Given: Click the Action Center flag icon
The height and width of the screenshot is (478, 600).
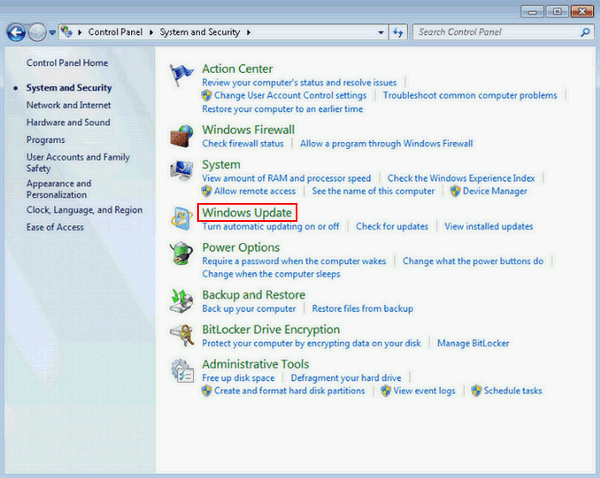Looking at the screenshot, I should (181, 75).
